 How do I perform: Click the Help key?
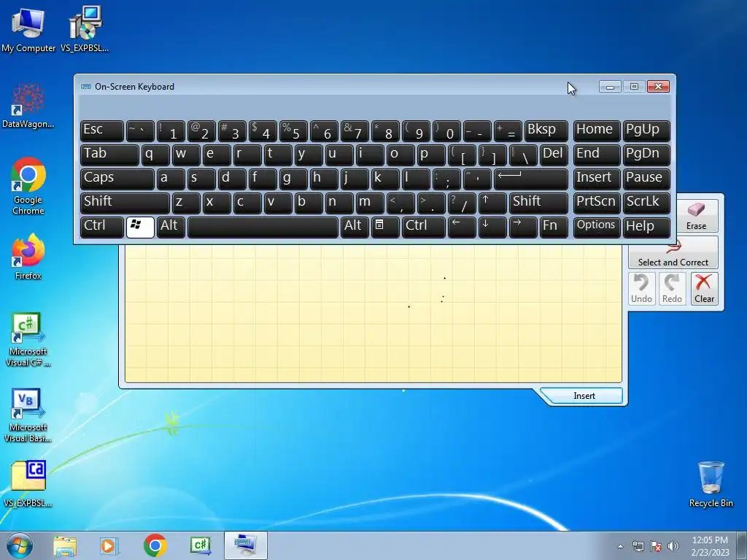(x=646, y=227)
